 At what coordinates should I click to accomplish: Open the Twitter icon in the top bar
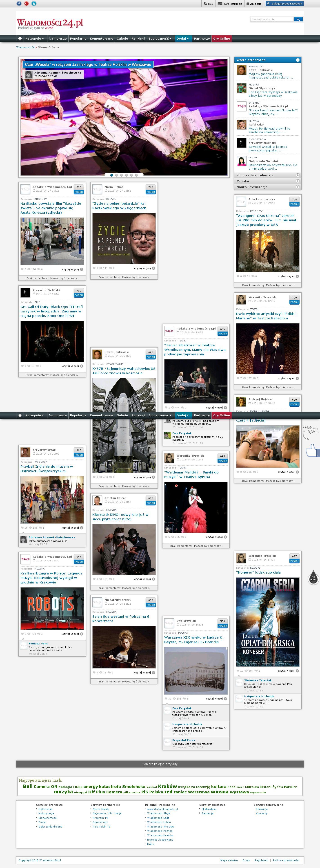tap(34, 4)
